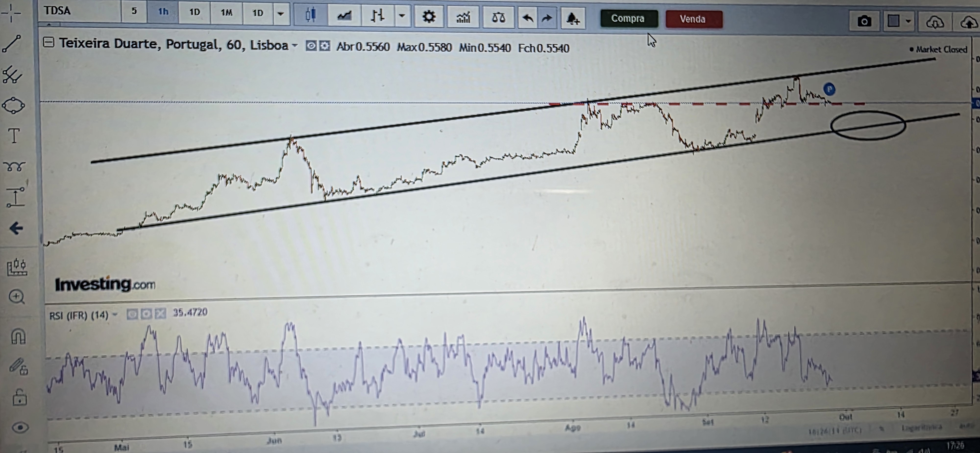Select the trend line drawing tool
The width and height of the screenshot is (980, 453).
point(12,43)
